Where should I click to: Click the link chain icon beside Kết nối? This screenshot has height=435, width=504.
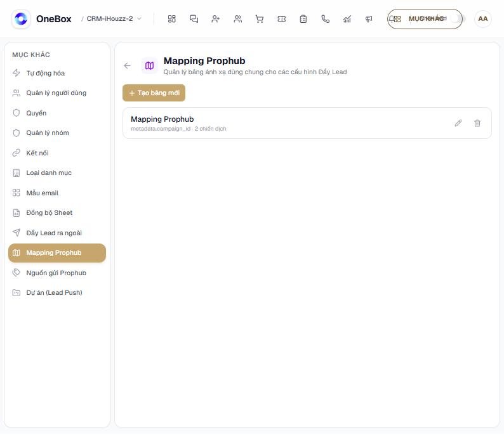(x=16, y=153)
